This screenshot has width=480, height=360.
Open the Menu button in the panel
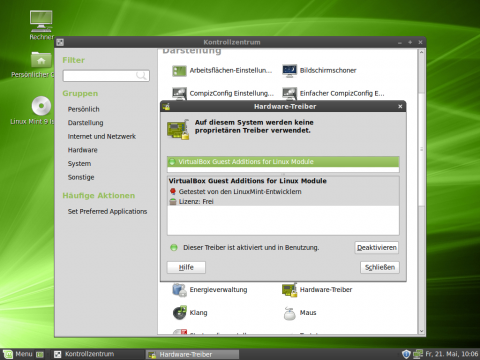[x=18, y=354]
